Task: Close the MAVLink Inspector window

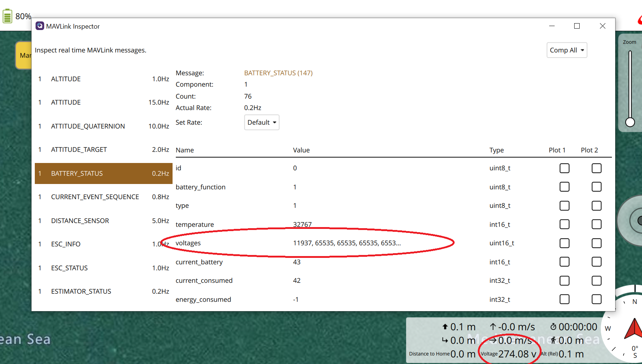Action: (x=602, y=26)
